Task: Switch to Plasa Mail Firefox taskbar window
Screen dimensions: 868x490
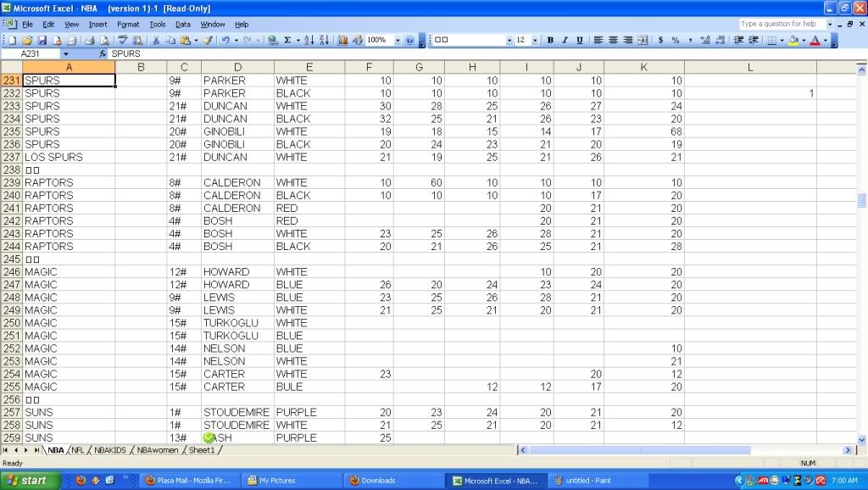Action: pyautogui.click(x=188, y=481)
